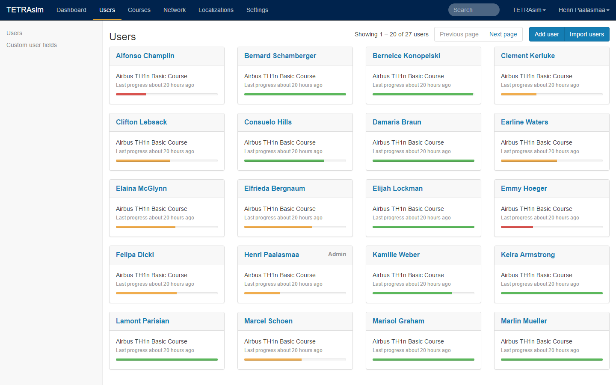Click the Previous page button
Screen dimensions: 616x385
(x=459, y=34)
